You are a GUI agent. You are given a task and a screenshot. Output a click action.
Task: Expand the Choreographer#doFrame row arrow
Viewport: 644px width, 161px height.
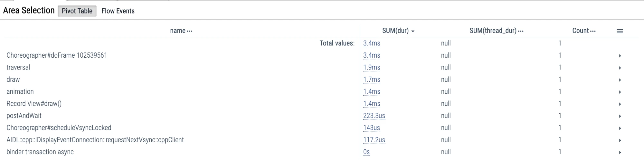pos(620,56)
